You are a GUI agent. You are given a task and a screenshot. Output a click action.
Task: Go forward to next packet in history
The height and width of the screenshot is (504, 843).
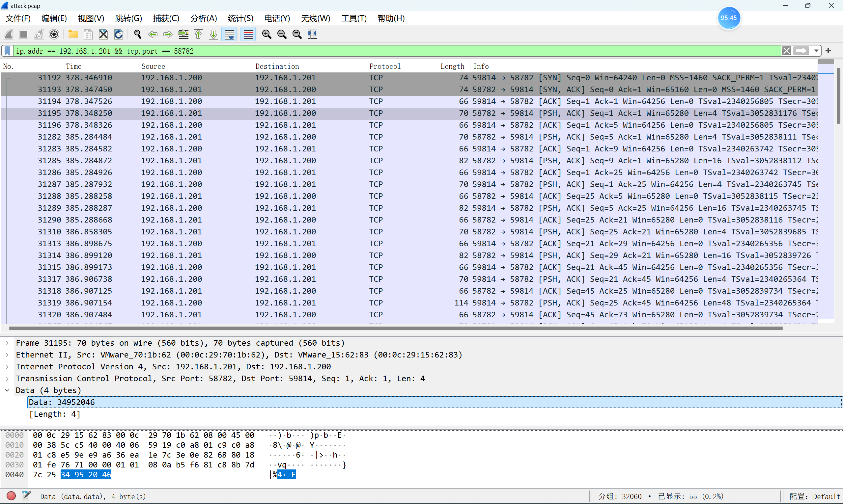168,34
